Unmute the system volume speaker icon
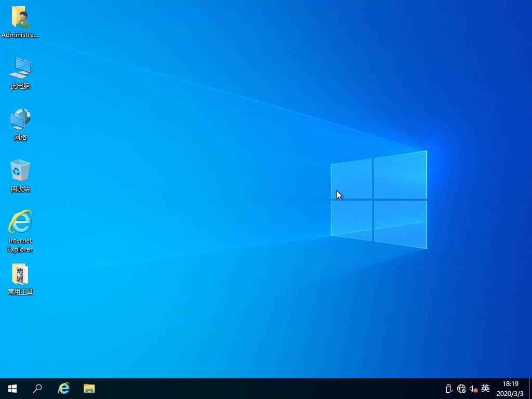The height and width of the screenshot is (399, 532). (473, 388)
